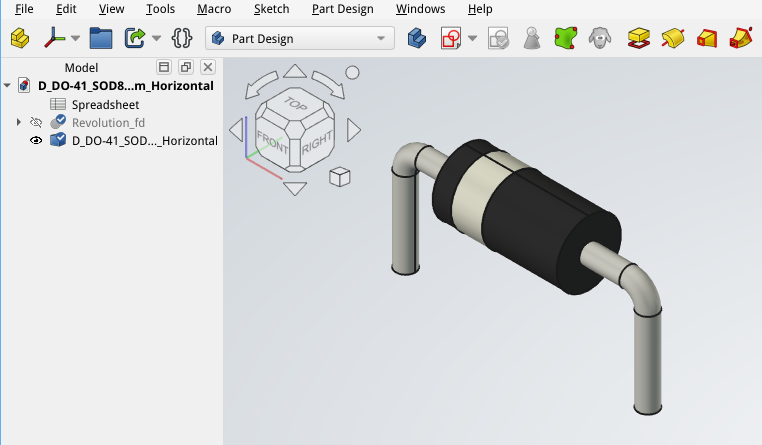
Task: Click the Create body icon
Action: click(416, 38)
